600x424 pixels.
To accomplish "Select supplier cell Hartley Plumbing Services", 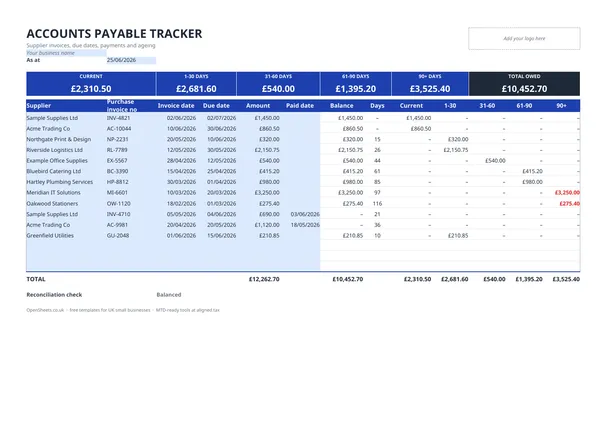I will click(x=60, y=182).
